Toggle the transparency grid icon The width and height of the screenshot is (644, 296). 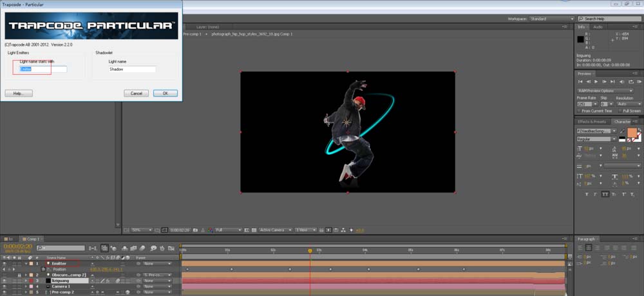[254, 230]
